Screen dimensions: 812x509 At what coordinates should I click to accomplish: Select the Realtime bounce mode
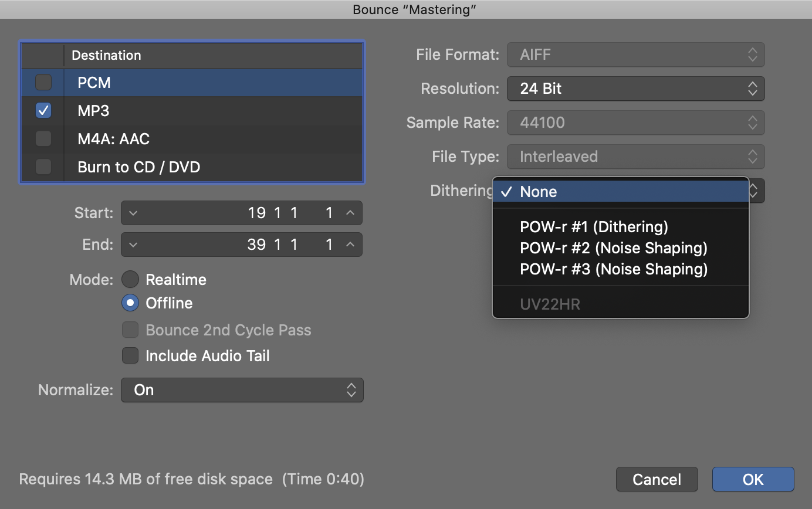pos(130,279)
